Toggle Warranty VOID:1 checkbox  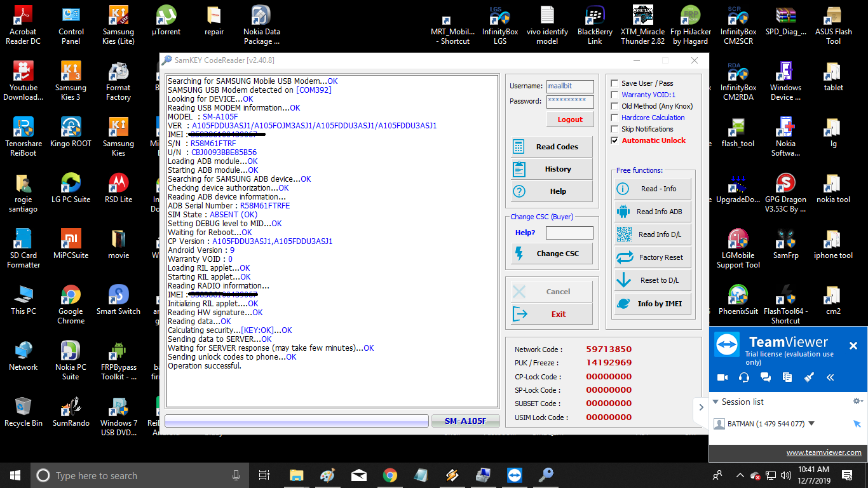(614, 95)
